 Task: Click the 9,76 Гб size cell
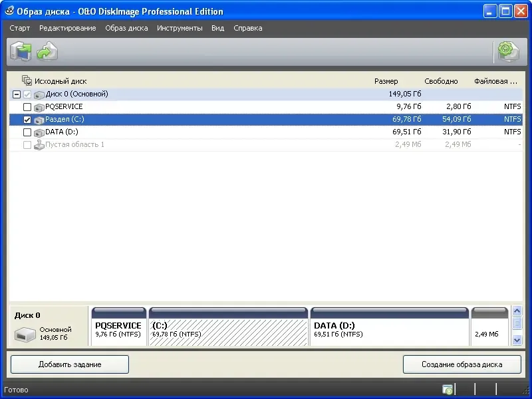click(x=409, y=106)
